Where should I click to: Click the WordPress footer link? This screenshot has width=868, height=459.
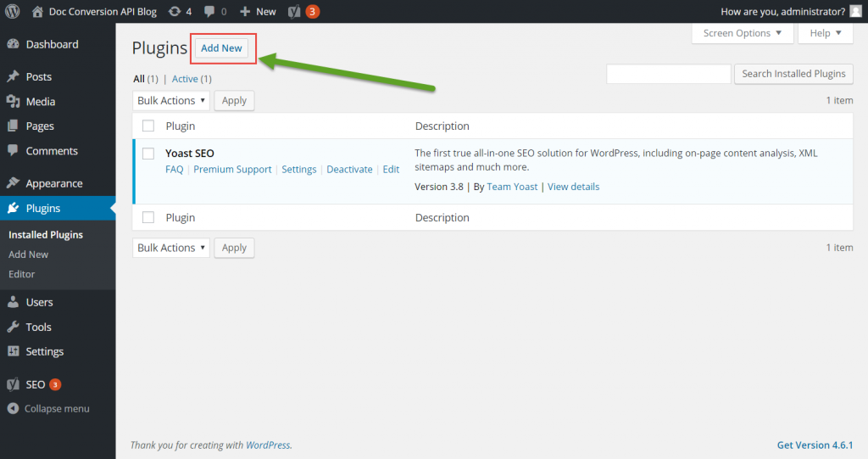pos(268,445)
